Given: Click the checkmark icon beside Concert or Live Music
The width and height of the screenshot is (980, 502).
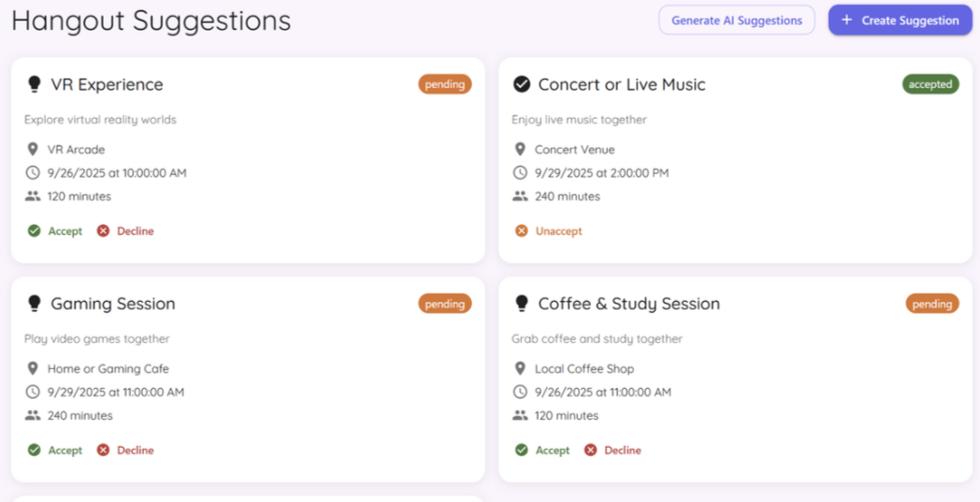Looking at the screenshot, I should (522, 84).
